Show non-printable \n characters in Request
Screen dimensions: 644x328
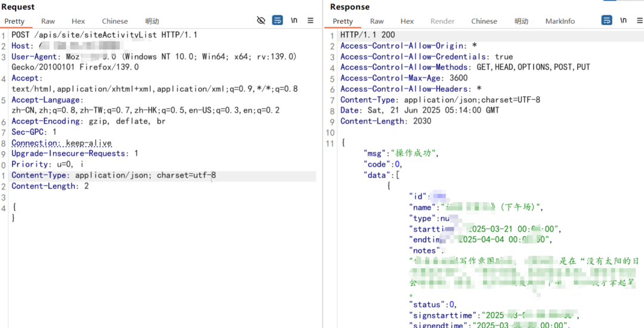294,20
